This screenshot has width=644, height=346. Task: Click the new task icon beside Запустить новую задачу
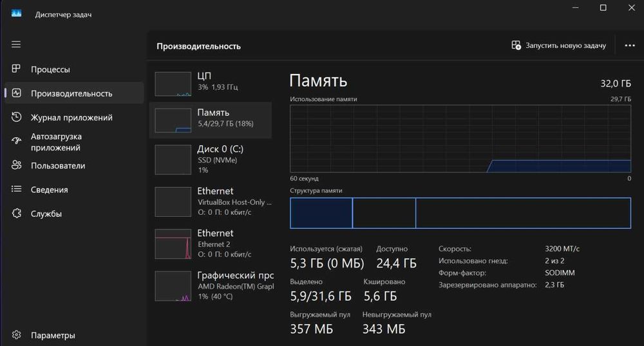click(x=516, y=45)
